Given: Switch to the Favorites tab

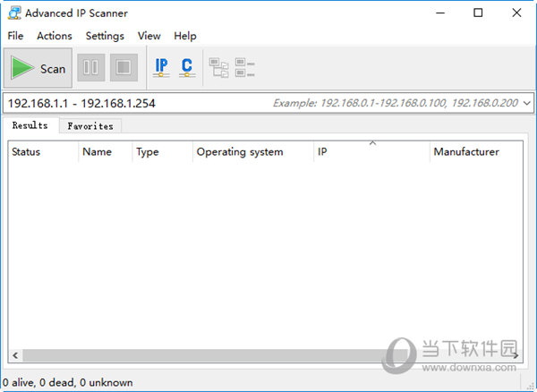Looking at the screenshot, I should tap(90, 126).
